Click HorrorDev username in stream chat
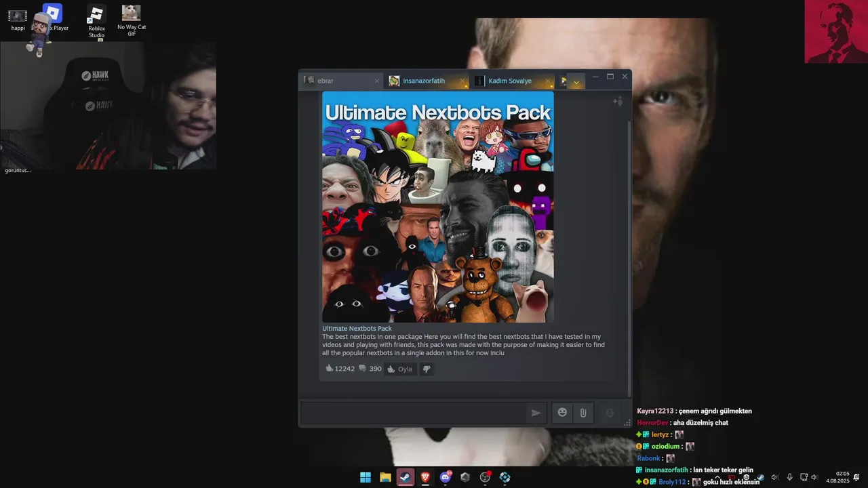 point(652,423)
